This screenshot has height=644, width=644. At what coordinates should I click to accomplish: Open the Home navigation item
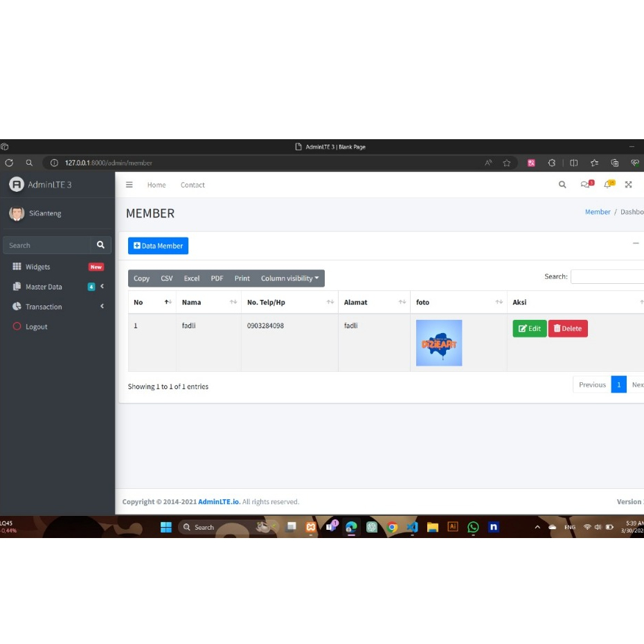coord(156,185)
